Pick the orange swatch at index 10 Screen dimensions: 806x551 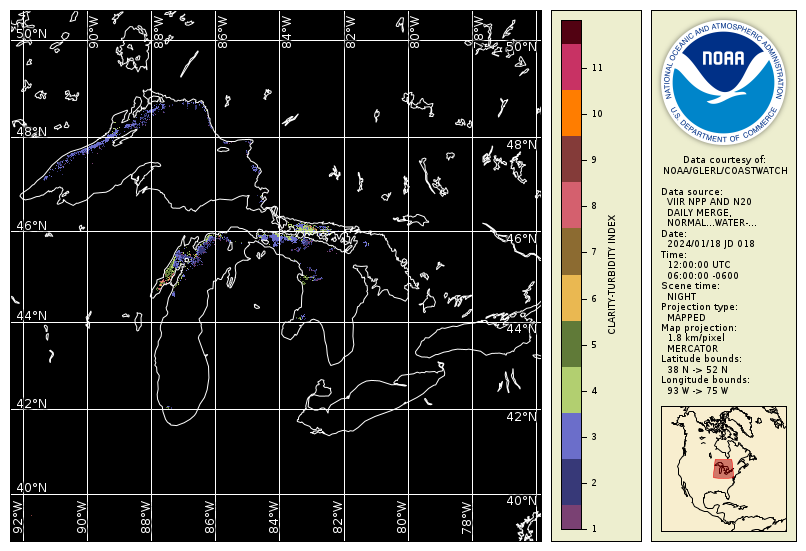click(x=571, y=113)
